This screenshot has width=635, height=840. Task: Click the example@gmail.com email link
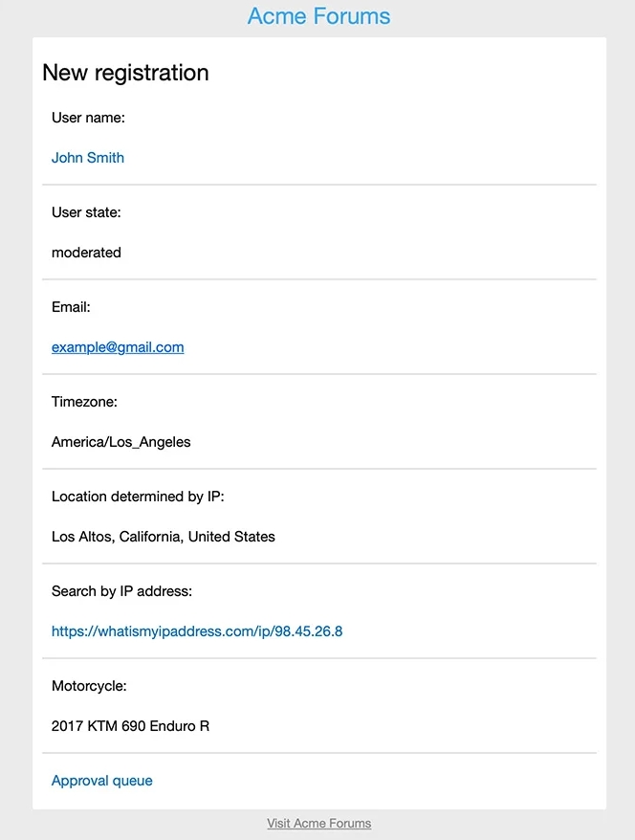point(118,347)
